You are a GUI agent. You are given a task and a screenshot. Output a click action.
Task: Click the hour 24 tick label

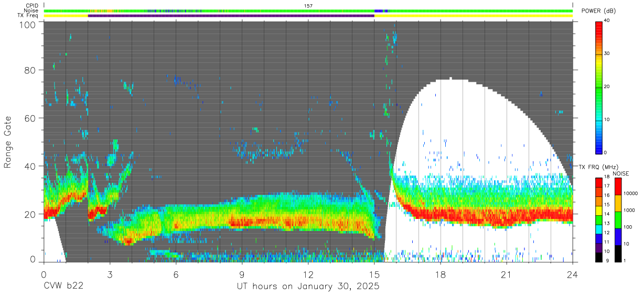click(x=573, y=274)
